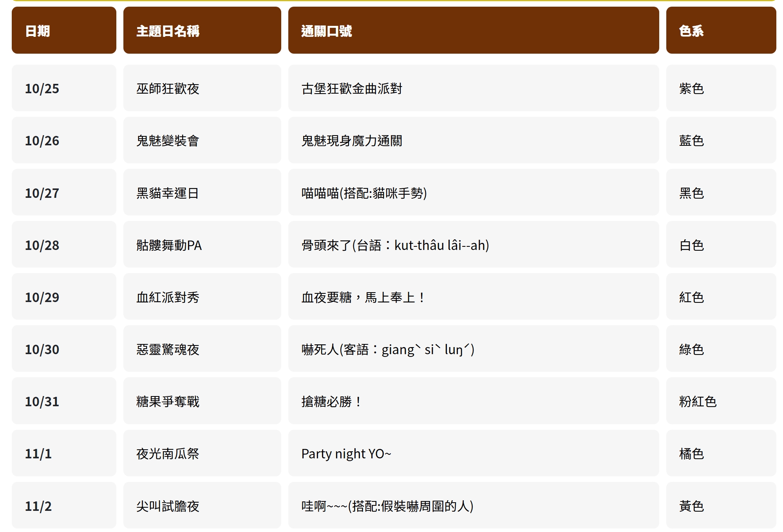Click the 骷髏舞動PA theme cell
Image resolution: width=783 pixels, height=532 pixels.
tap(202, 244)
